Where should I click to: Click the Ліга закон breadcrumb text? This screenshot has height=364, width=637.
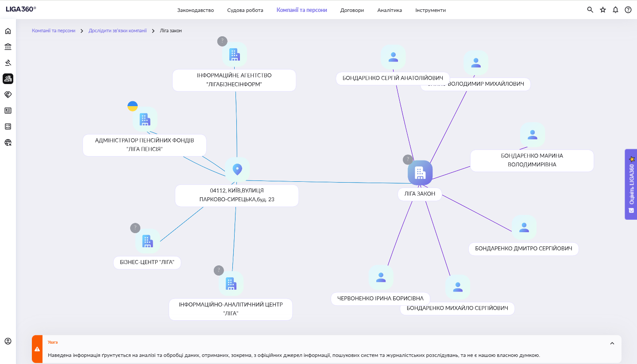pos(171,31)
